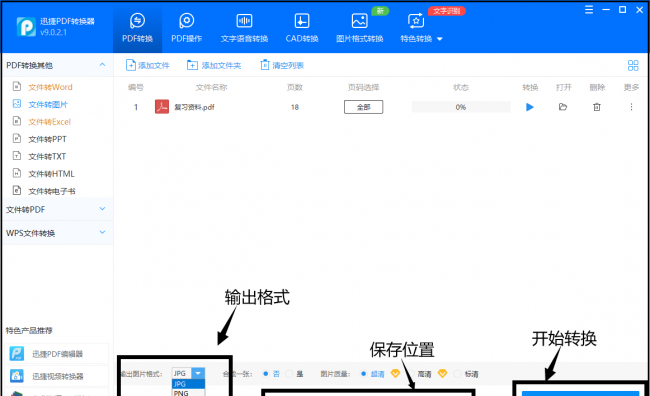Click the version label v9.0.2.1

click(53, 32)
